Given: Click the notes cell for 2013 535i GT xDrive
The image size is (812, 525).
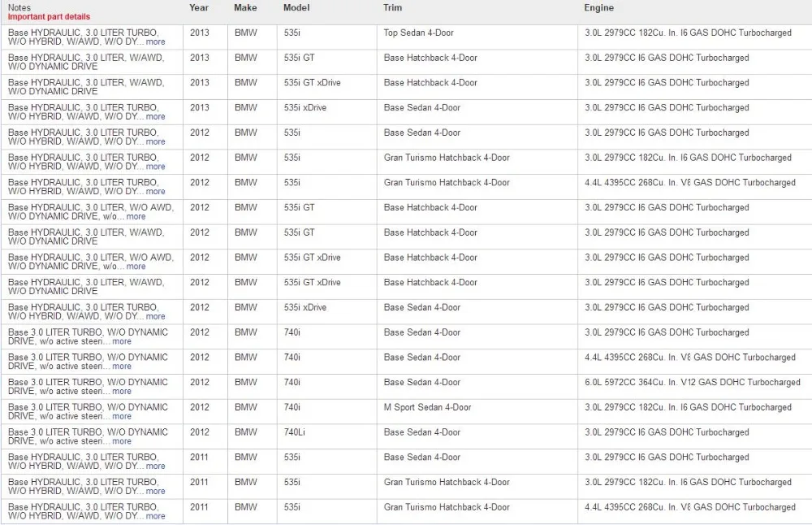Looking at the screenshot, I should point(92,87).
